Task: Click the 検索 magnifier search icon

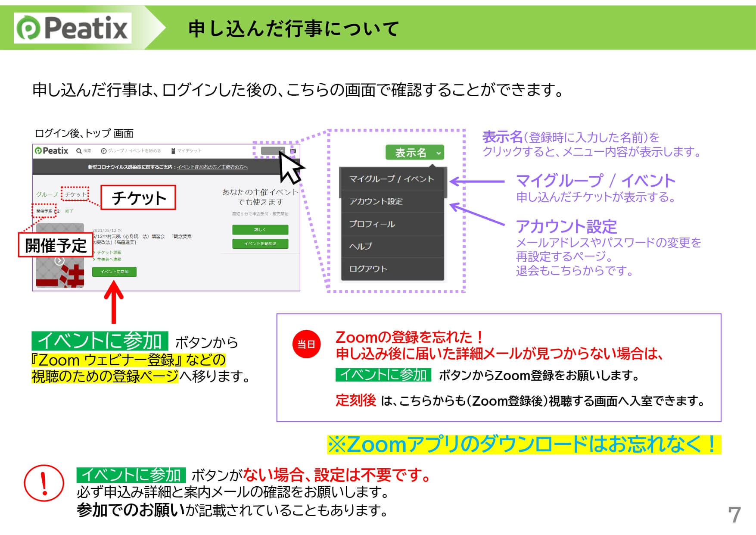Action: pos(79,151)
